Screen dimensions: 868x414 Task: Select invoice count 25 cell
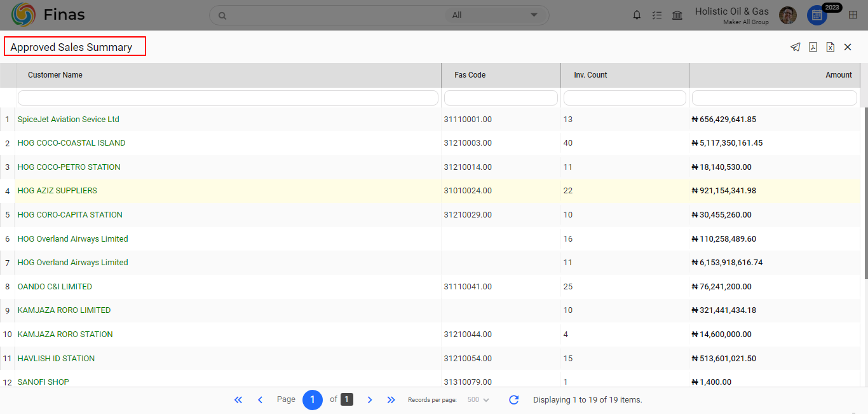click(x=568, y=287)
